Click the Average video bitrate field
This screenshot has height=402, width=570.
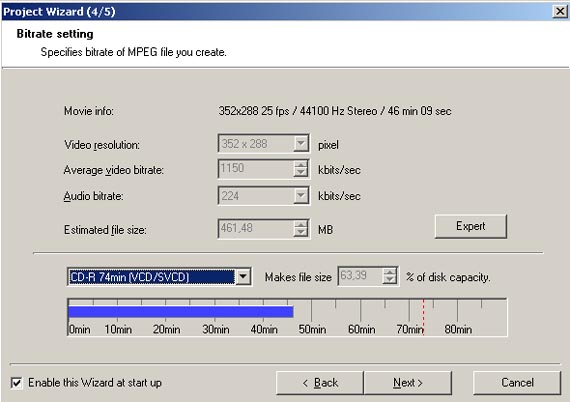[256, 169]
